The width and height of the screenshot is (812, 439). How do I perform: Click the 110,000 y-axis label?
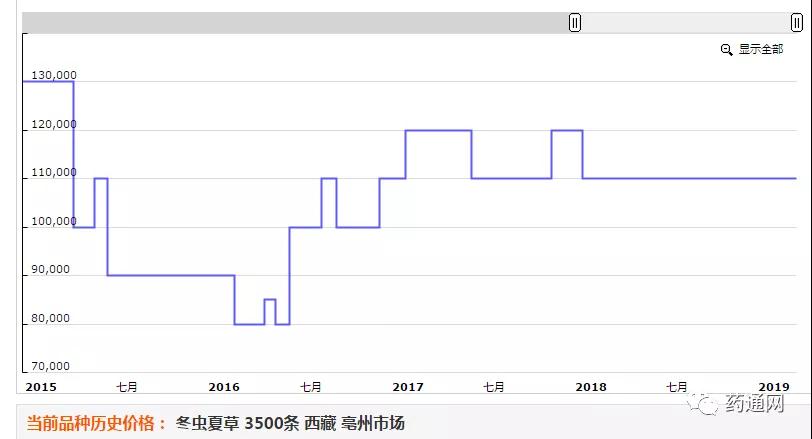(x=54, y=172)
